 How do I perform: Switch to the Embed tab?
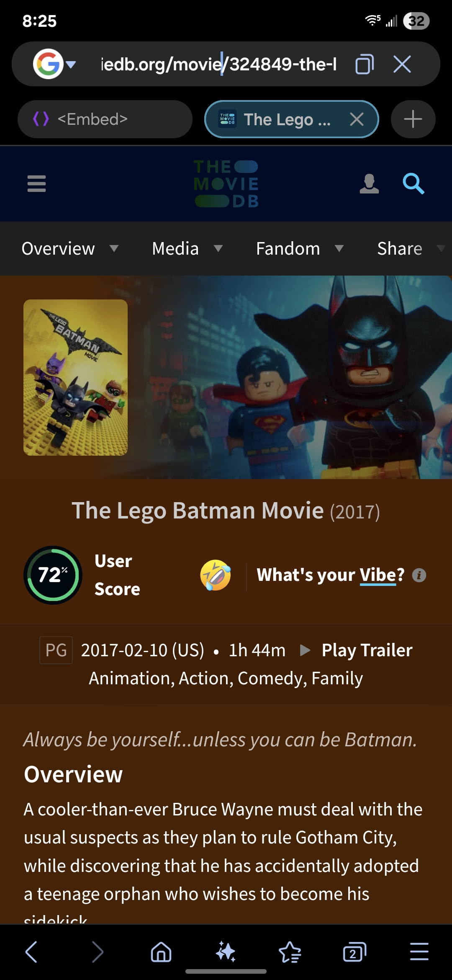click(x=105, y=119)
